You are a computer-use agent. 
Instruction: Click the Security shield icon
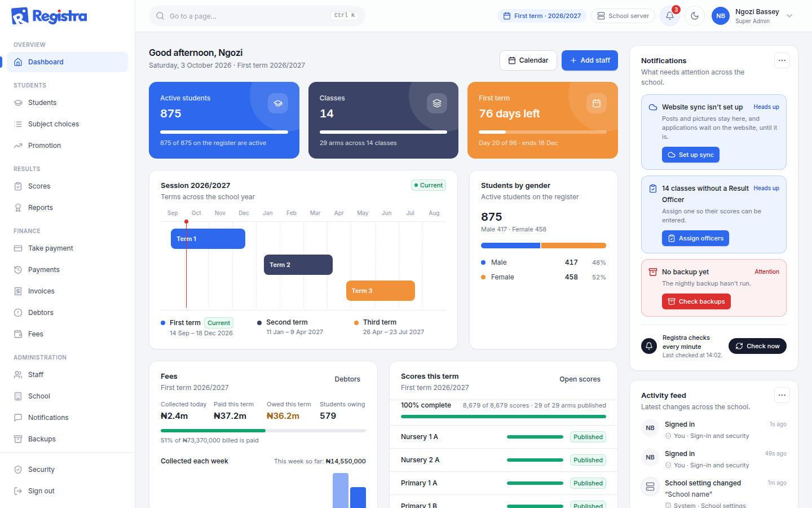tap(18, 470)
